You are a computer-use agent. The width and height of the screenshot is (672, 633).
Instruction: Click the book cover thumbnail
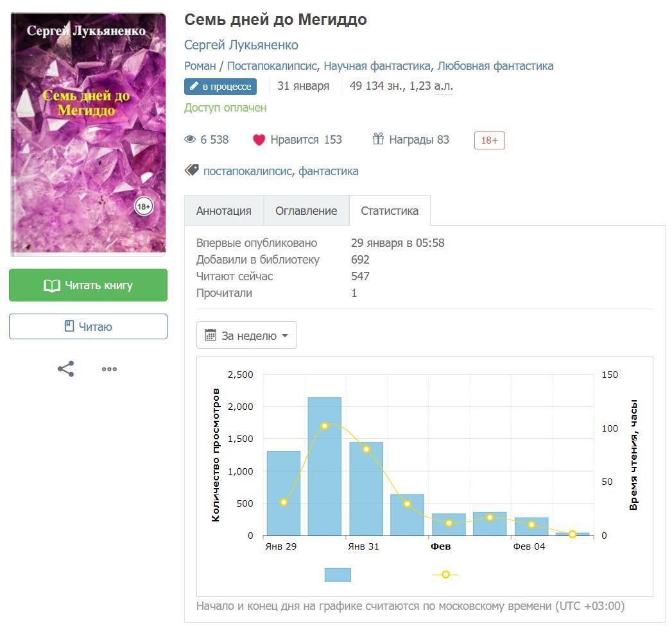coord(88,134)
